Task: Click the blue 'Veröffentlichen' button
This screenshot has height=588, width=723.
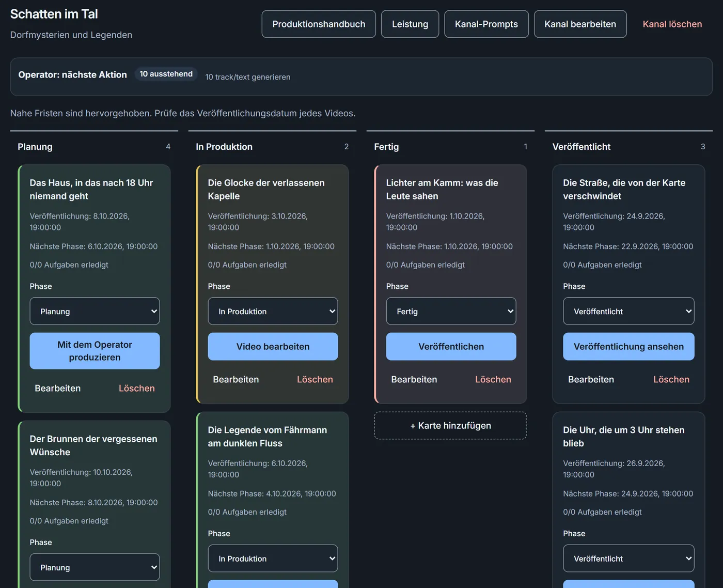Action: (451, 347)
